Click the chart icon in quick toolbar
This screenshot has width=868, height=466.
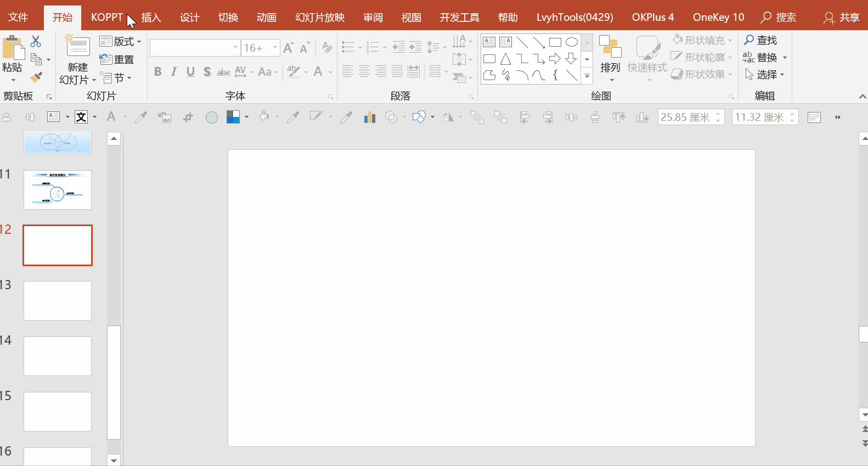coord(369,117)
